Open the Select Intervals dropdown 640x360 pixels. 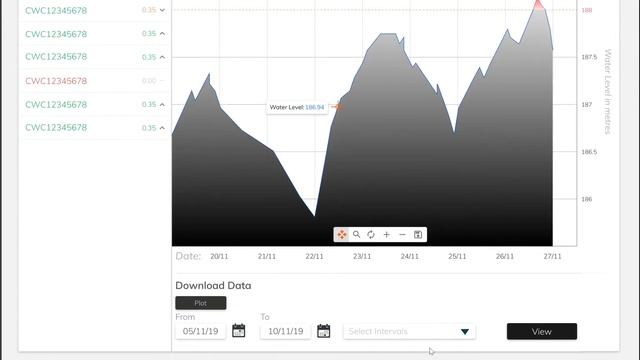[409, 331]
